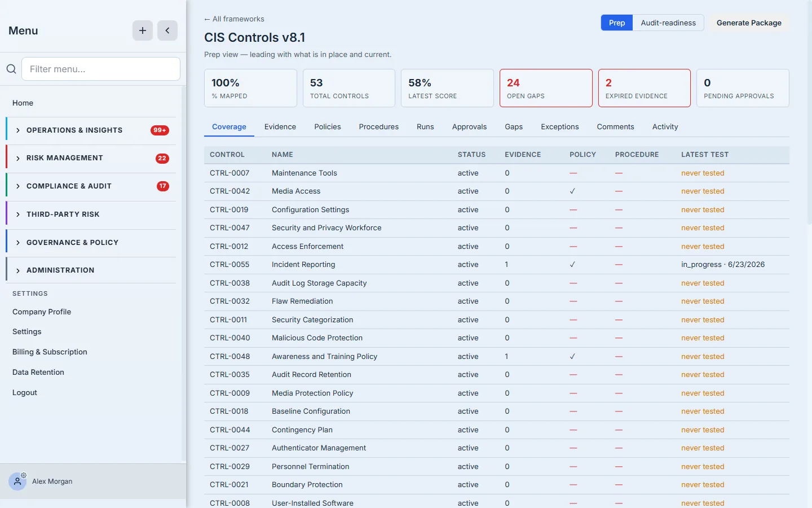Image resolution: width=812 pixels, height=508 pixels.
Task: Click Malicious Code Protection name
Action: click(317, 338)
